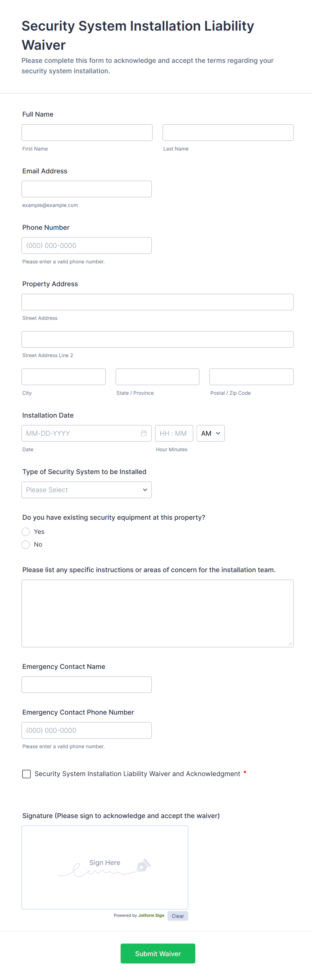Screen dimensions: 312x980
Task: Focus the First Name field
Action: (87, 132)
